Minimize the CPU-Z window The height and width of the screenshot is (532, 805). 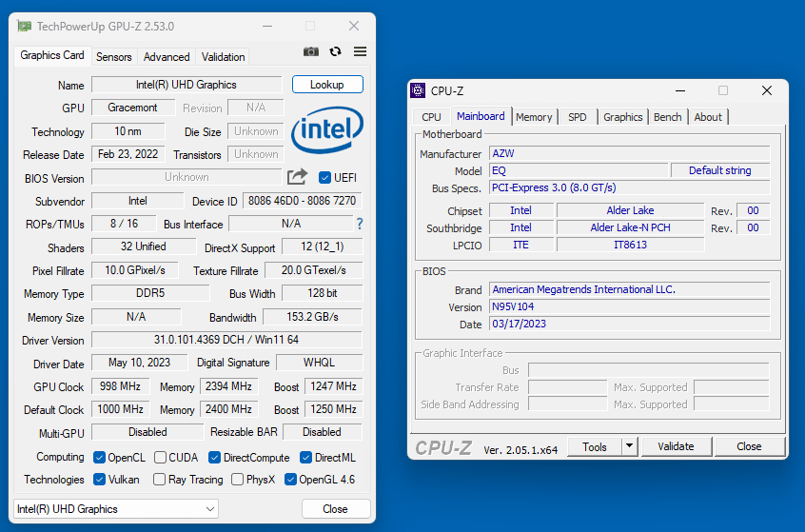pyautogui.click(x=680, y=91)
